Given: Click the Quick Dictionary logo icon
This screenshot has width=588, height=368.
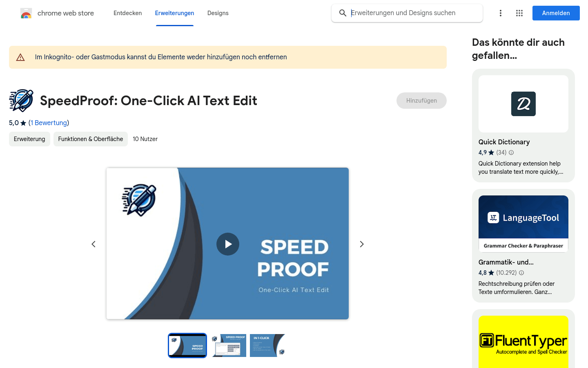Looking at the screenshot, I should [523, 104].
